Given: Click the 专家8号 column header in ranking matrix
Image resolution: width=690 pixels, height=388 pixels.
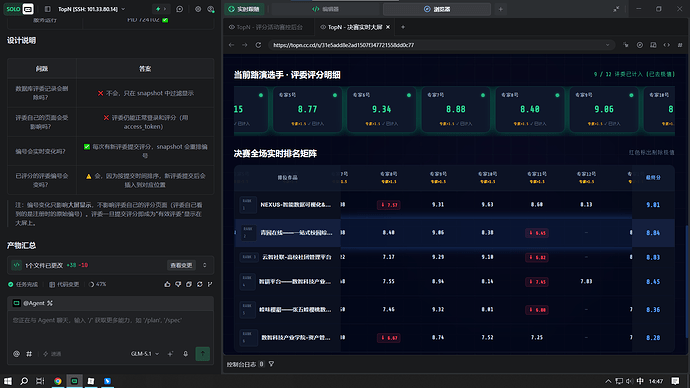Looking at the screenshot, I should (389, 177).
